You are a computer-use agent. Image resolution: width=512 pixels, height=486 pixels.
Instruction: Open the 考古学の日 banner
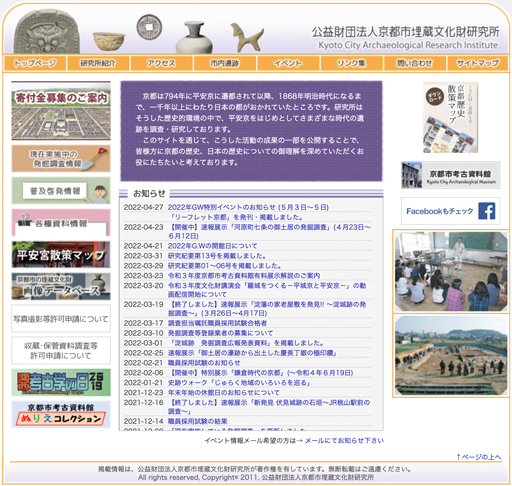61,382
